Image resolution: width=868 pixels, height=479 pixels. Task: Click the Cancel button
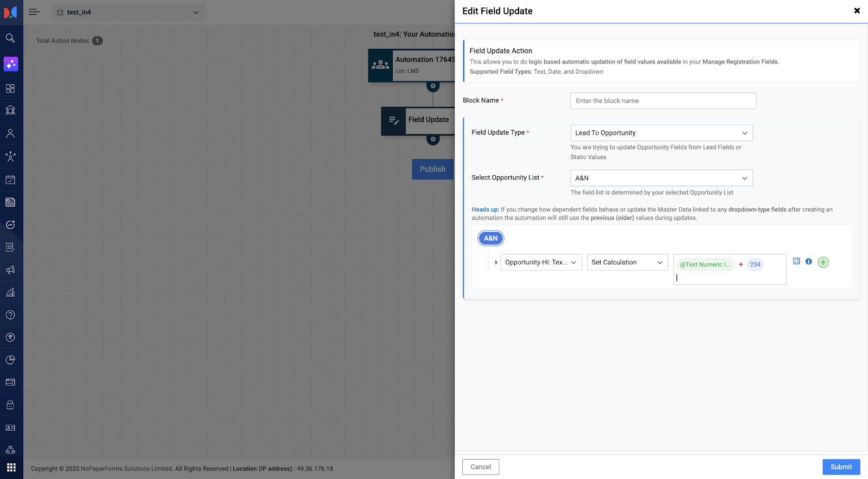coord(480,467)
